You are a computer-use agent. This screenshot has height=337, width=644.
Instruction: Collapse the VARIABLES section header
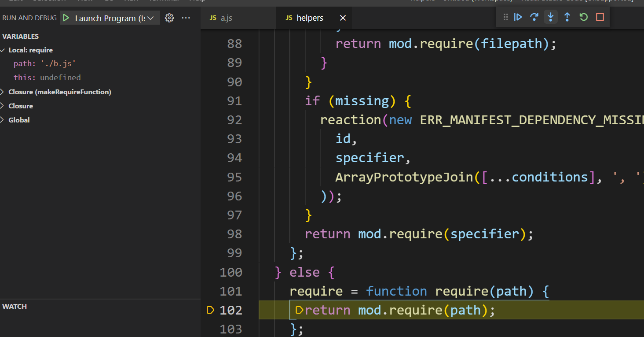pos(21,37)
